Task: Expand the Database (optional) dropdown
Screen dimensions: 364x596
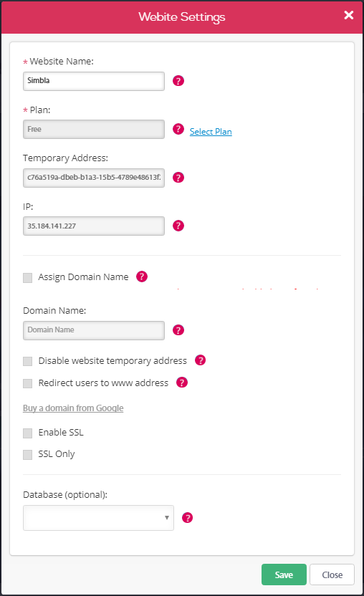Action: [98, 518]
